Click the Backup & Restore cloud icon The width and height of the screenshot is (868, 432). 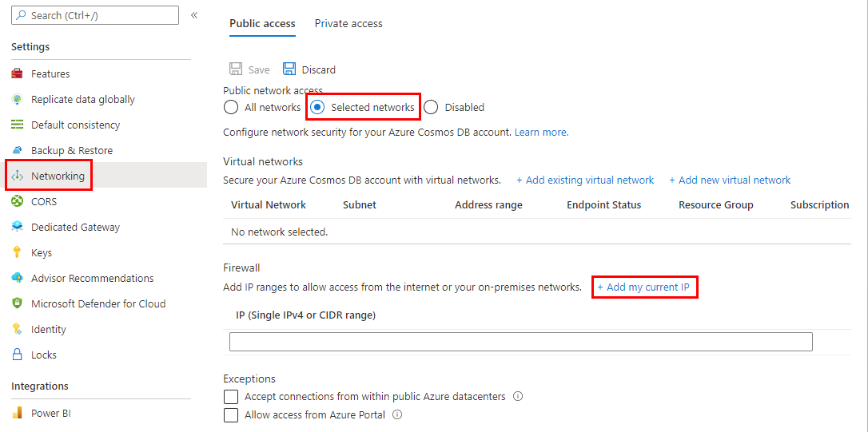18,150
